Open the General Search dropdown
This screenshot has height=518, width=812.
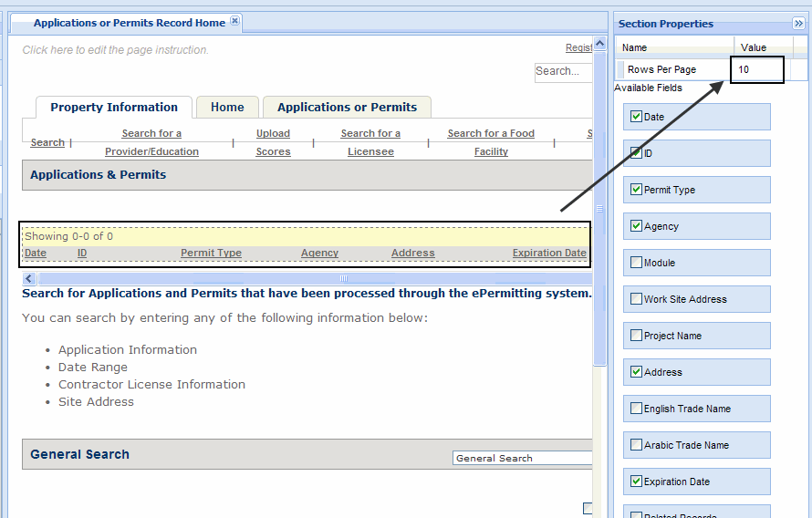point(523,458)
